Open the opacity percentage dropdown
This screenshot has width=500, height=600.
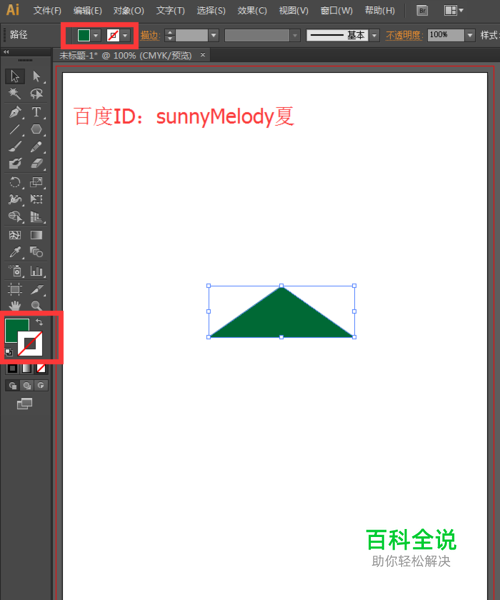[x=470, y=36]
